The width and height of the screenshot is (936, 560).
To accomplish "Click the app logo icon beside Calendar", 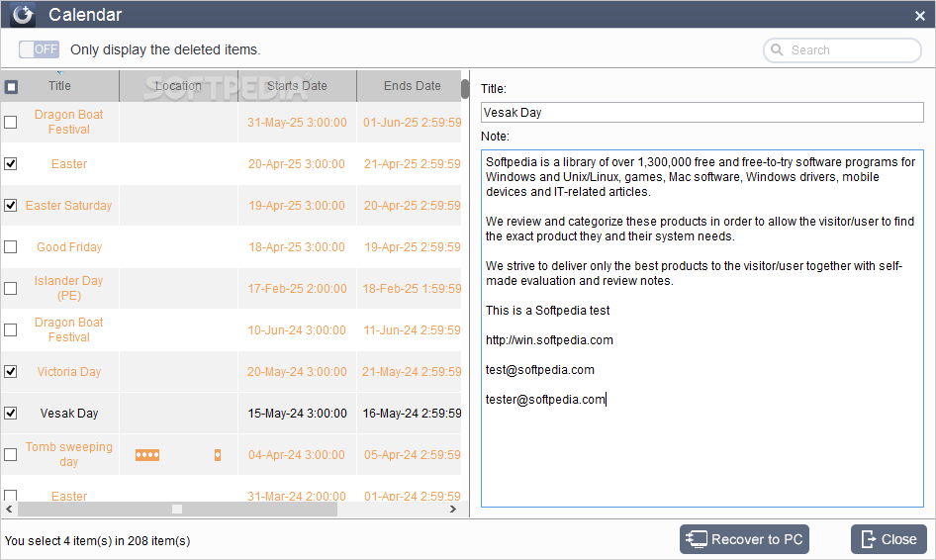I will pos(23,14).
